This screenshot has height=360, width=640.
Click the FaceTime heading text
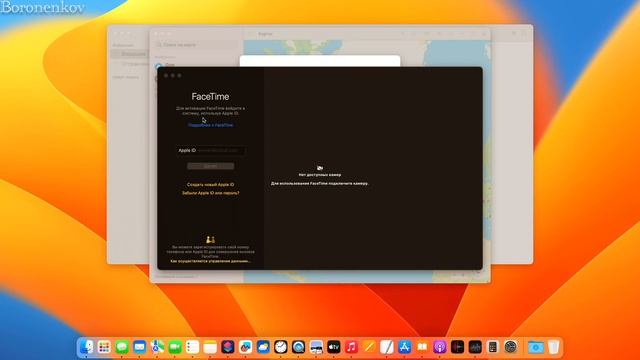[210, 97]
